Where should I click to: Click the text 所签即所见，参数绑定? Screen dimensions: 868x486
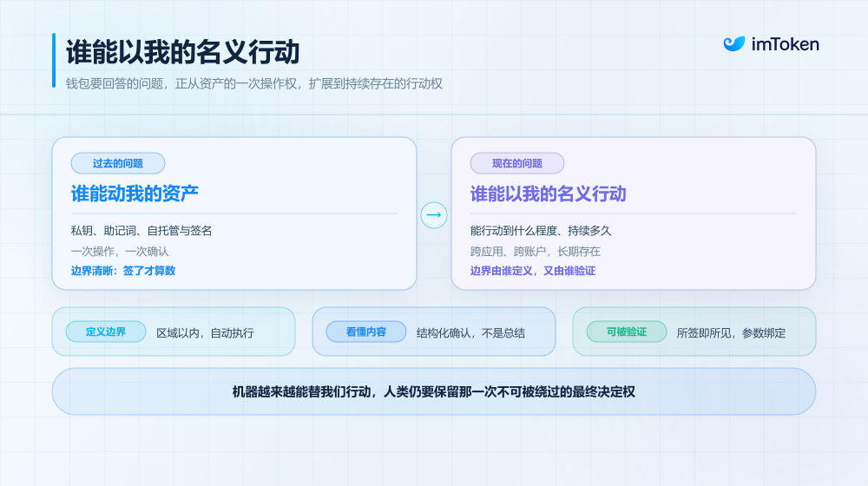[731, 332]
